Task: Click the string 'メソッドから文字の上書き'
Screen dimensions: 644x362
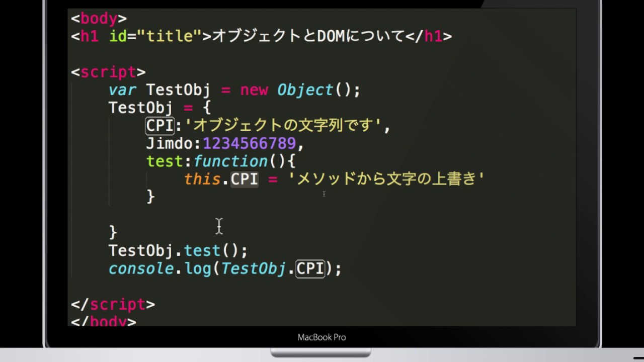Action: [x=386, y=179]
